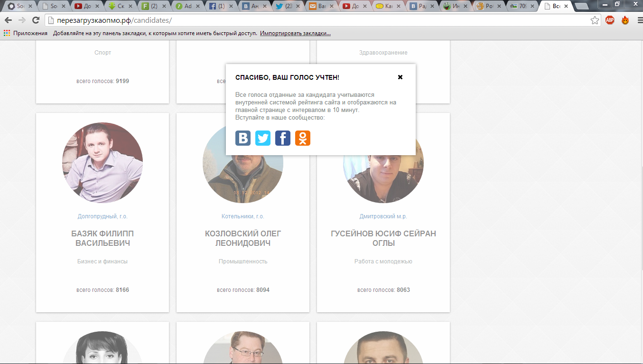643x364 pixels.
Task: Switch to the Facebook '(1)' tab
Action: point(221,7)
